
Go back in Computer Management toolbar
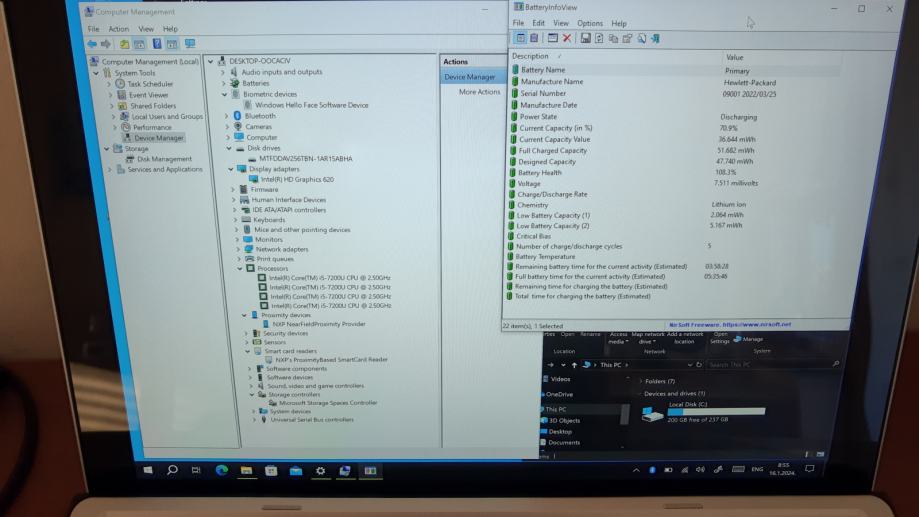tap(92, 44)
